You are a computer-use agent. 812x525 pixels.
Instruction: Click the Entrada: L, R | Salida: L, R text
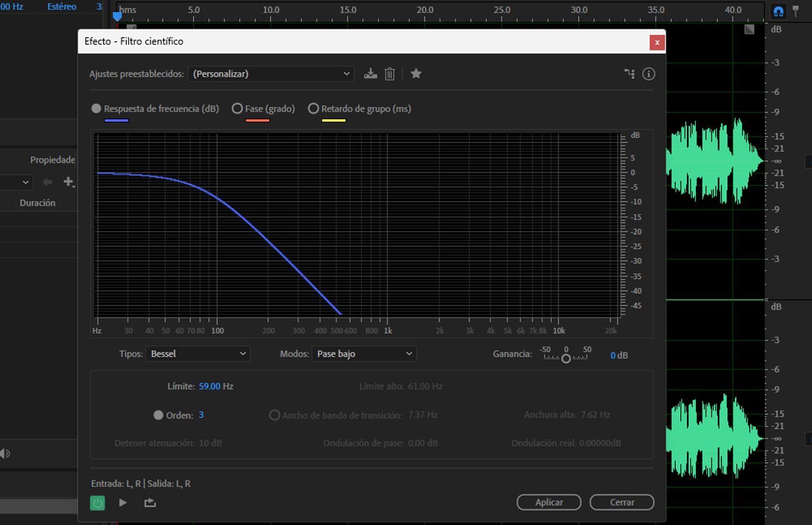[141, 484]
